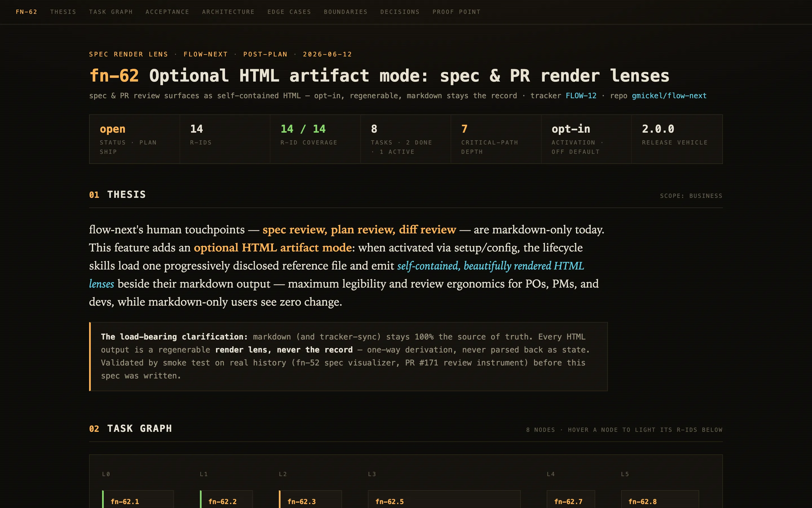This screenshot has height=508, width=812.
Task: Open the Task Graph nav item
Action: pos(111,12)
